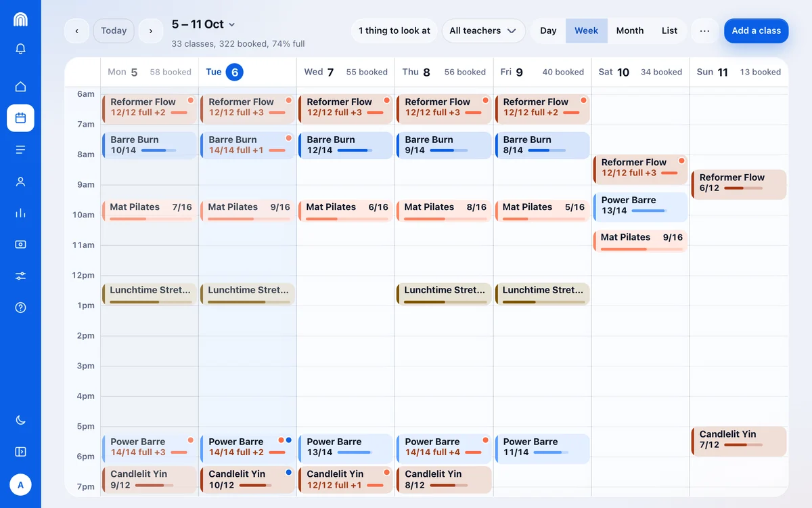Open the help question mark icon
The width and height of the screenshot is (812, 508).
[x=20, y=308]
